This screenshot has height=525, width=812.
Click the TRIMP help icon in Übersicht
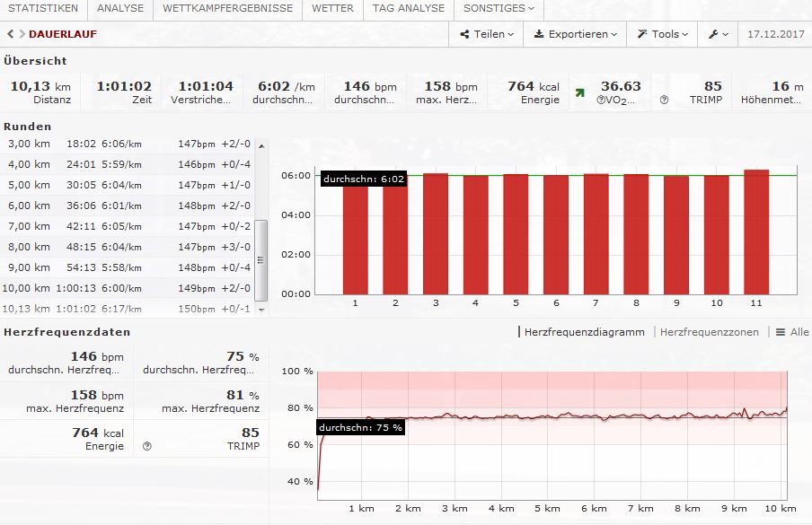(664, 100)
